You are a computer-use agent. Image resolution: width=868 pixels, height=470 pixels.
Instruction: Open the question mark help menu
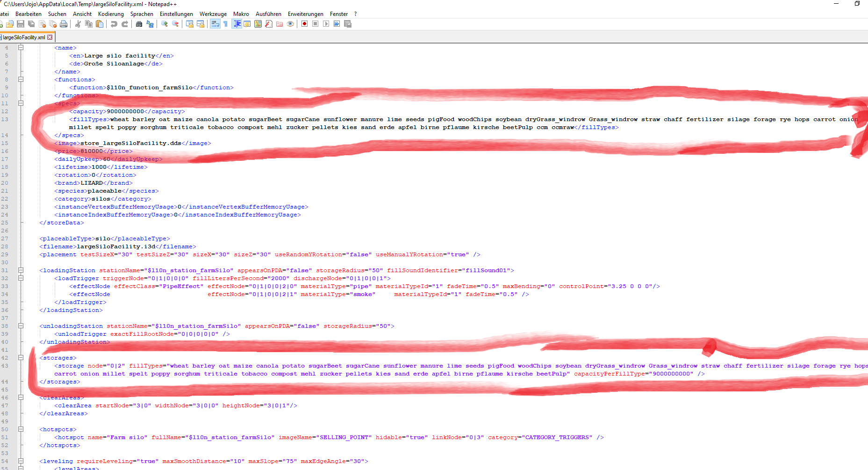pos(355,14)
